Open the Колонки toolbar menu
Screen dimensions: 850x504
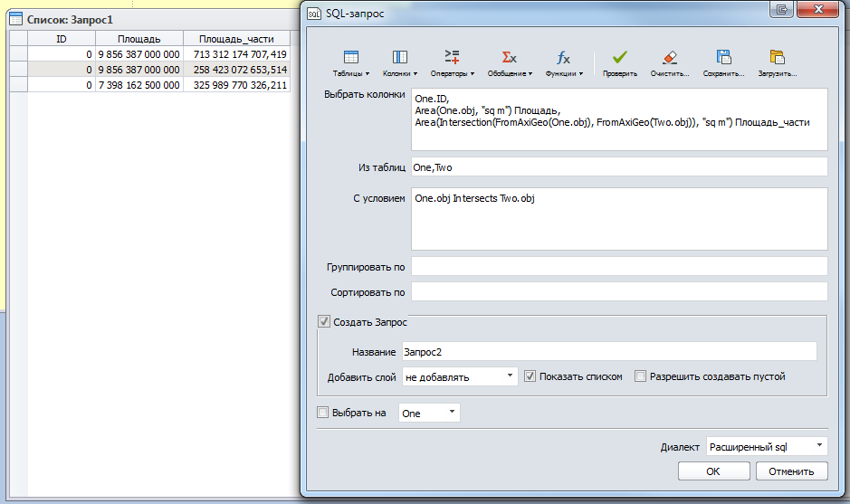click(x=399, y=63)
